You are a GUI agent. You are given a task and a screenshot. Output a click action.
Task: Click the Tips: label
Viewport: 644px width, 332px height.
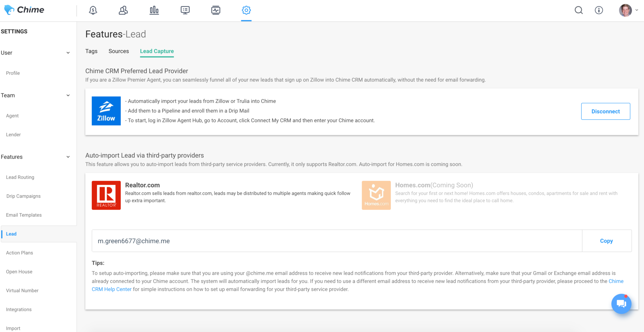click(x=98, y=263)
